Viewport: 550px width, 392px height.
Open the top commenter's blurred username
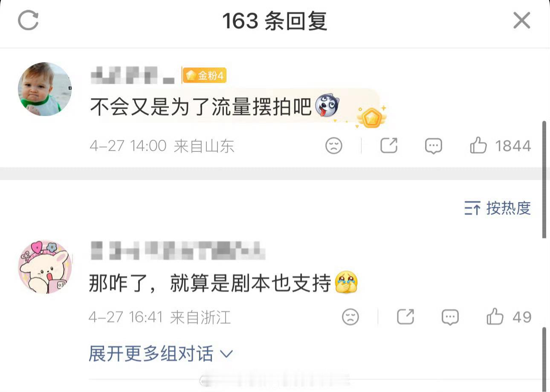point(133,76)
